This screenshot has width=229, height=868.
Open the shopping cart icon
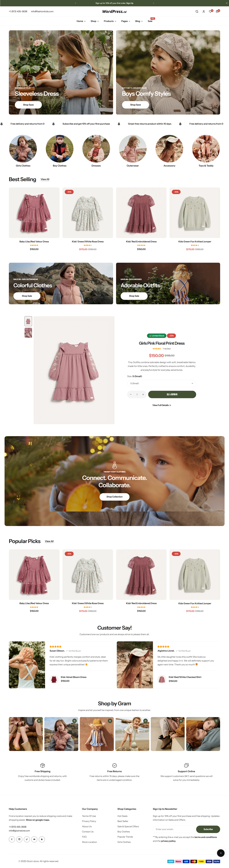[217, 11]
